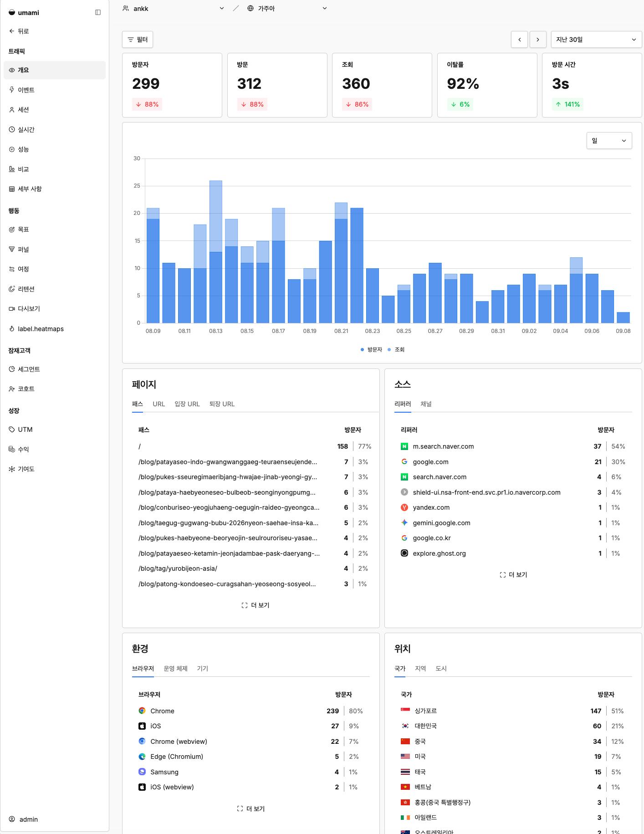Open the /blog/tag/yurobijeon-asia/ path row

click(x=255, y=568)
